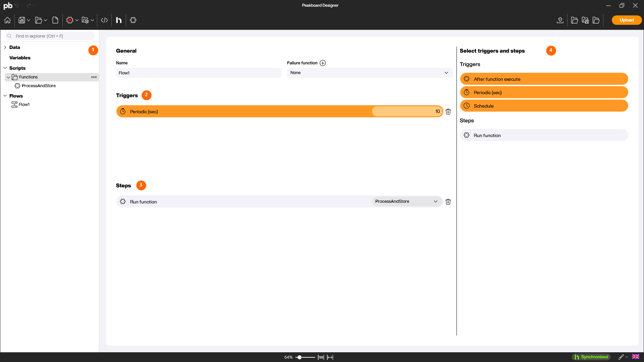
Task: Open the Functions folder more options menu
Action: [x=94, y=77]
